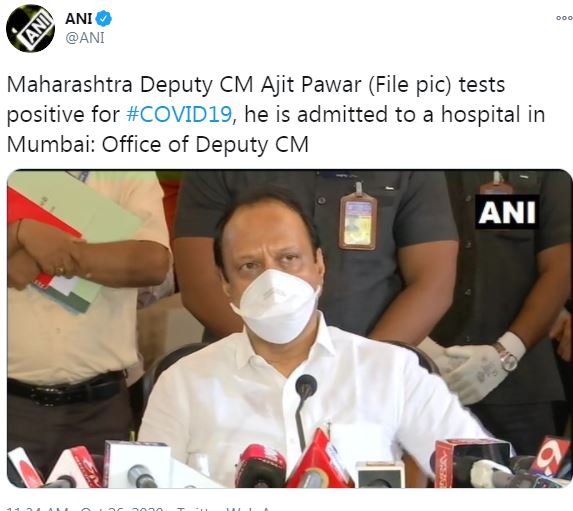Click the 'Office of Deputy CM' text line

205,144
